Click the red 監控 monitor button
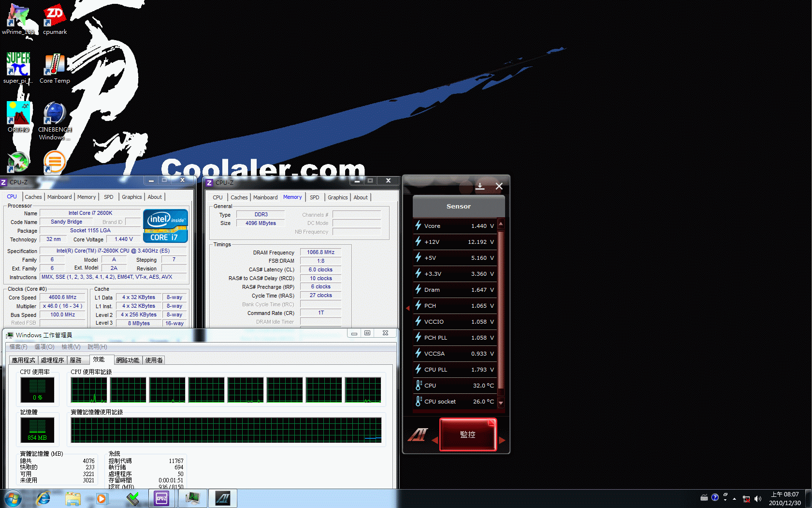 (x=467, y=434)
